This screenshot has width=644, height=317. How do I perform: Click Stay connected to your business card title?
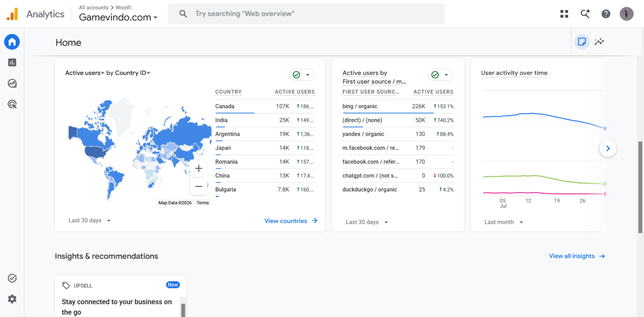pyautogui.click(x=117, y=307)
